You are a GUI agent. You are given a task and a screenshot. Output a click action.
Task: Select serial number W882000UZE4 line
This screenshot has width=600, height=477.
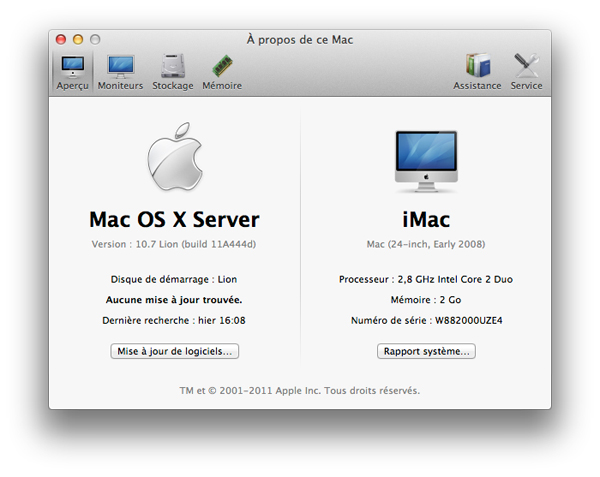[x=427, y=321]
